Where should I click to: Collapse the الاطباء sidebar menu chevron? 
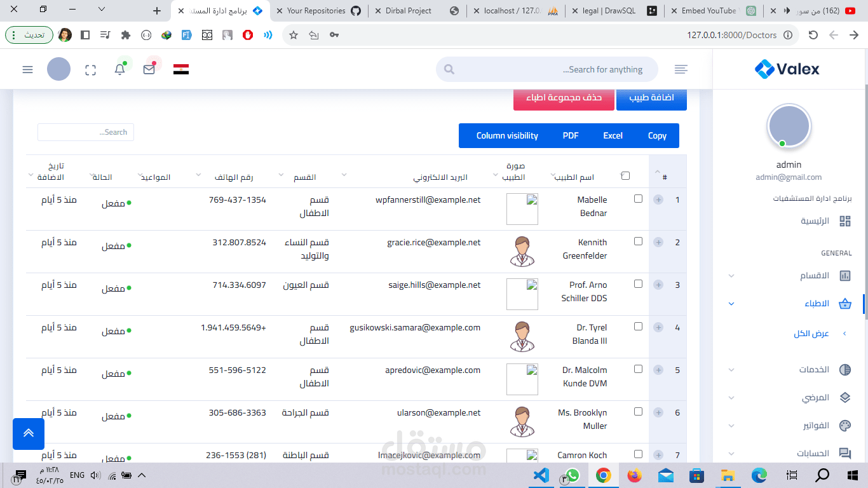[x=731, y=304]
